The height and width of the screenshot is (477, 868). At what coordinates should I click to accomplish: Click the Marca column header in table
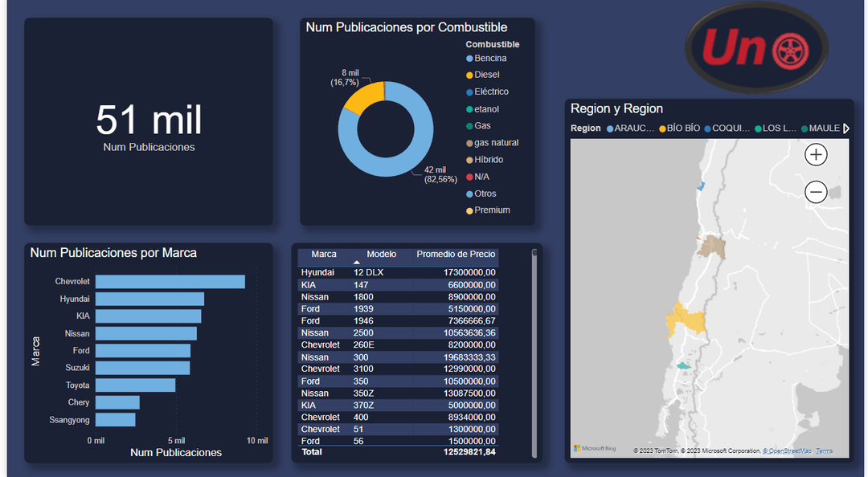(x=324, y=255)
